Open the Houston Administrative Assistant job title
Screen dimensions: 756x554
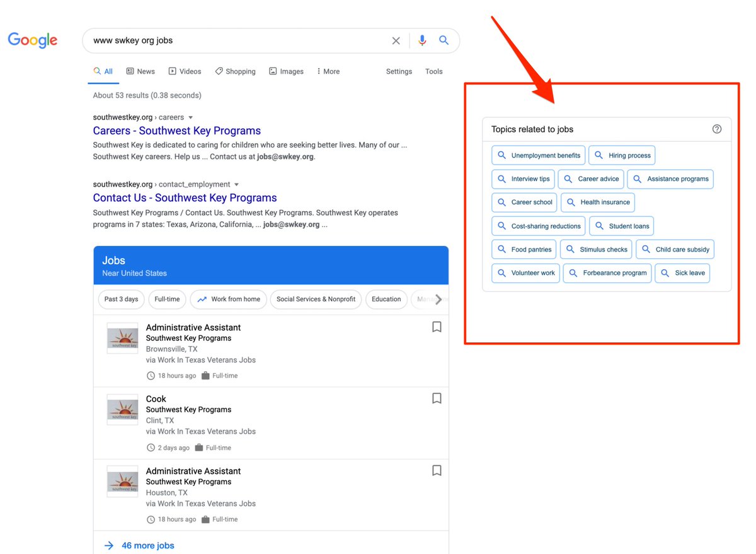[193, 471]
